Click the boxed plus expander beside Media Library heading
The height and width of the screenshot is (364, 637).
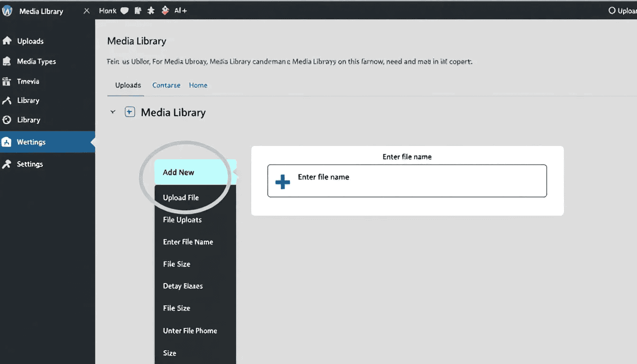[x=129, y=112]
